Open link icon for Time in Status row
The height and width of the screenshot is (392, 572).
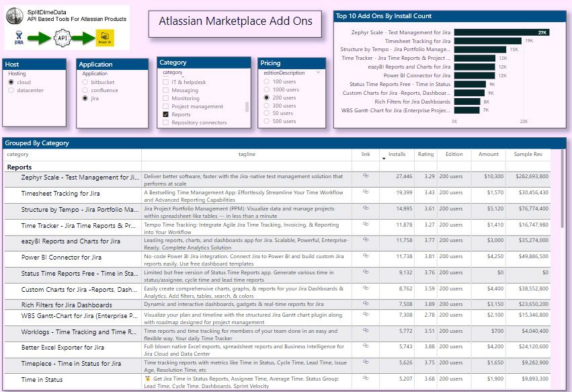(366, 378)
